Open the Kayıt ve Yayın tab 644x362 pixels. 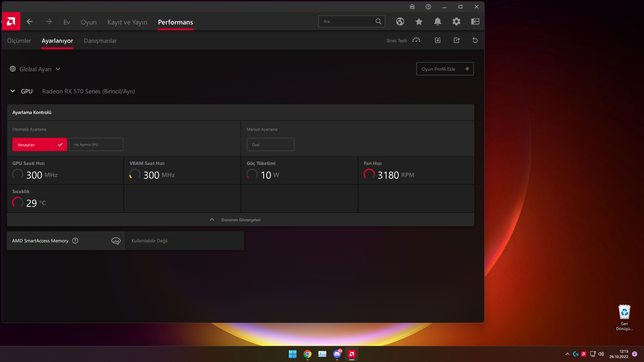(x=127, y=22)
